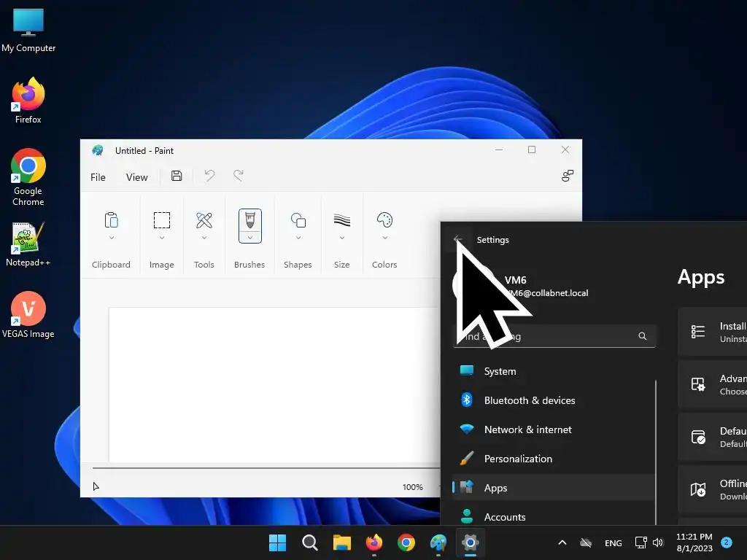Open the Shapes icon in Paint

[x=298, y=220]
